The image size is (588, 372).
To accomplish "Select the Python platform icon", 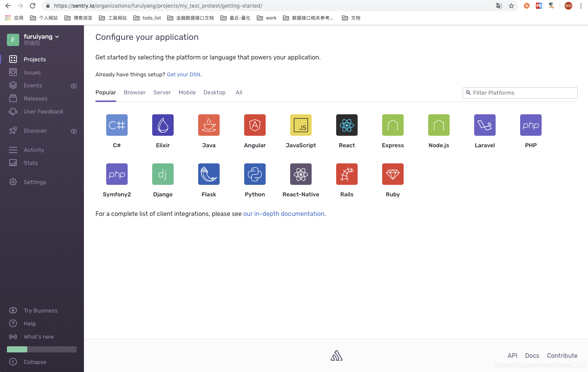I will coord(255,174).
